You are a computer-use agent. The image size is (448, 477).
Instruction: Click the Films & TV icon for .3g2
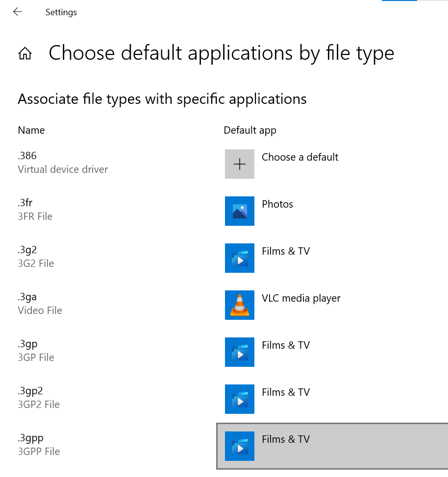point(240,258)
